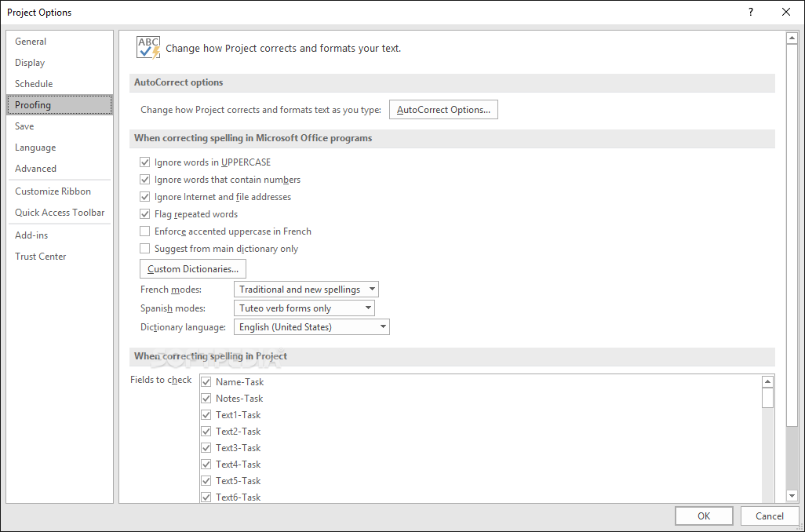The height and width of the screenshot is (532, 805).
Task: Select Trust Center in sidebar
Action: 40,257
